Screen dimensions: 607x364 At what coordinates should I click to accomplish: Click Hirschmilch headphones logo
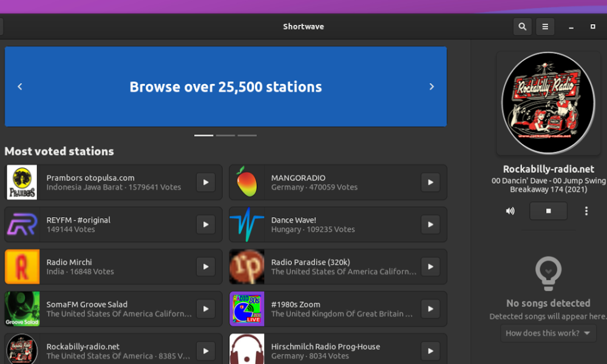coord(246,349)
